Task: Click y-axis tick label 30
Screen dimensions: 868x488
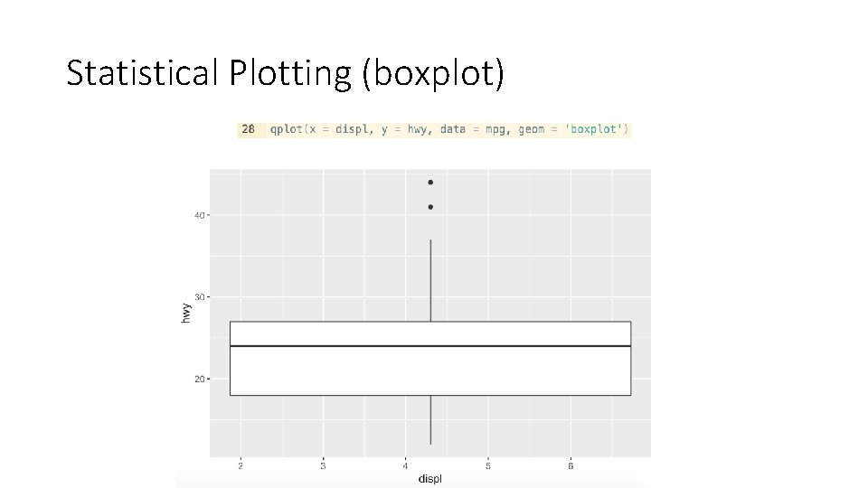Action: [x=198, y=296]
